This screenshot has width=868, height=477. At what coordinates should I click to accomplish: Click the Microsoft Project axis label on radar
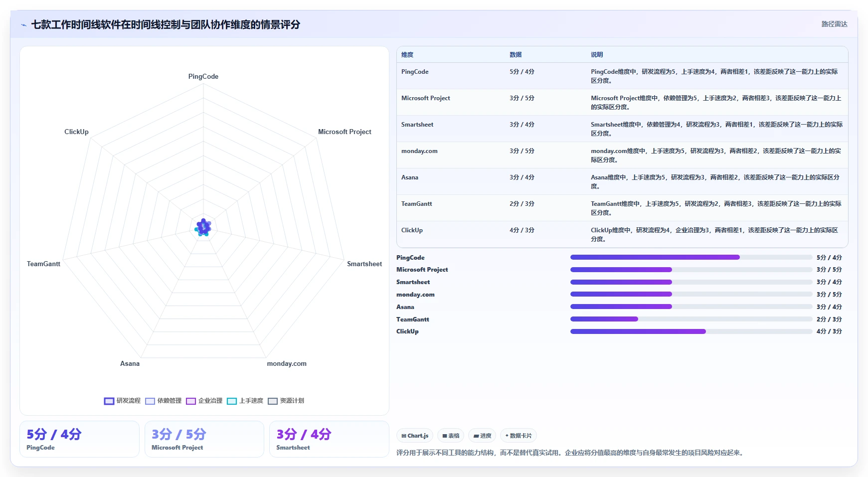[345, 132]
